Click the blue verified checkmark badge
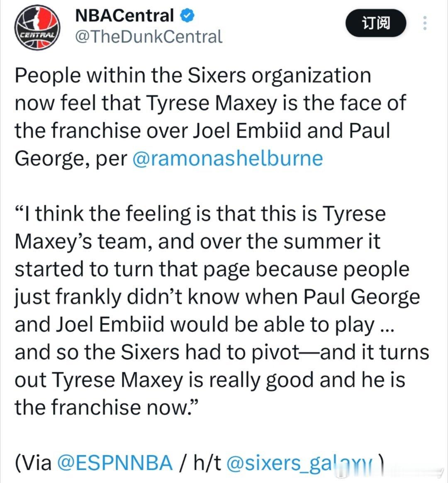 [x=187, y=16]
